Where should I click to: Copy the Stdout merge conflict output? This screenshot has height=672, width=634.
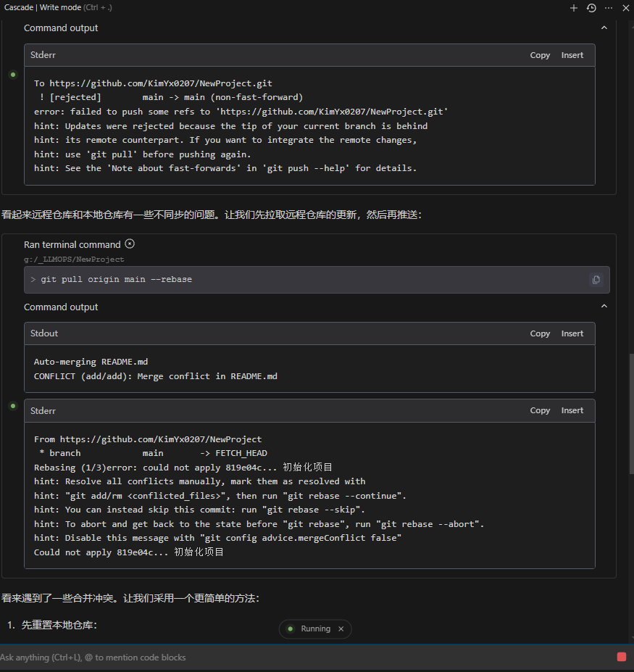[x=540, y=333]
